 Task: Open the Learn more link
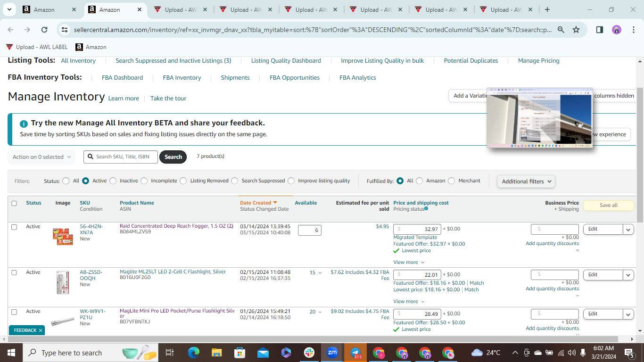[x=124, y=99]
